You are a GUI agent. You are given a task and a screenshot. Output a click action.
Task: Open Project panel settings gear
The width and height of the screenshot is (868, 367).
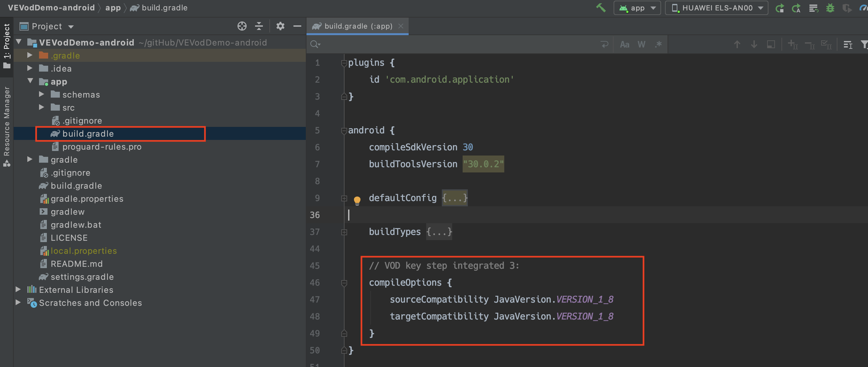coord(280,26)
